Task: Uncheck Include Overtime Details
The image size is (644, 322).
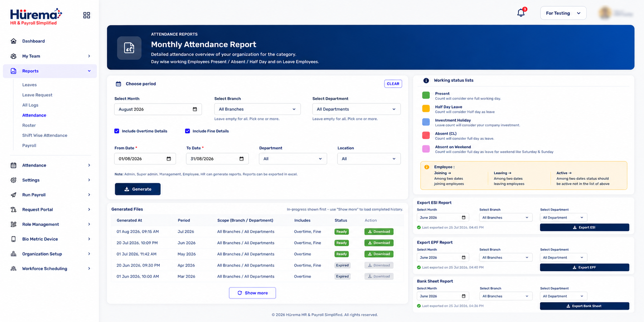Action: click(117, 131)
